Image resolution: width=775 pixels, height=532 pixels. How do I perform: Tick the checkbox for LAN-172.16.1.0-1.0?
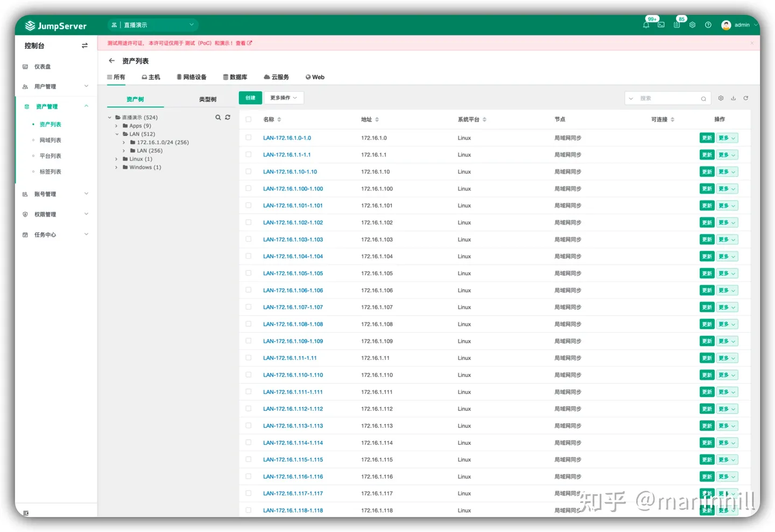point(249,138)
